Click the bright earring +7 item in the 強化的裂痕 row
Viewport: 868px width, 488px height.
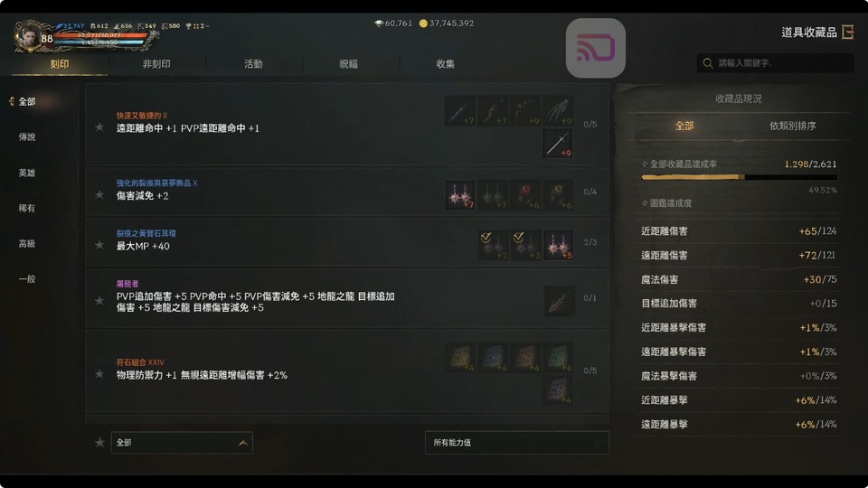point(460,194)
